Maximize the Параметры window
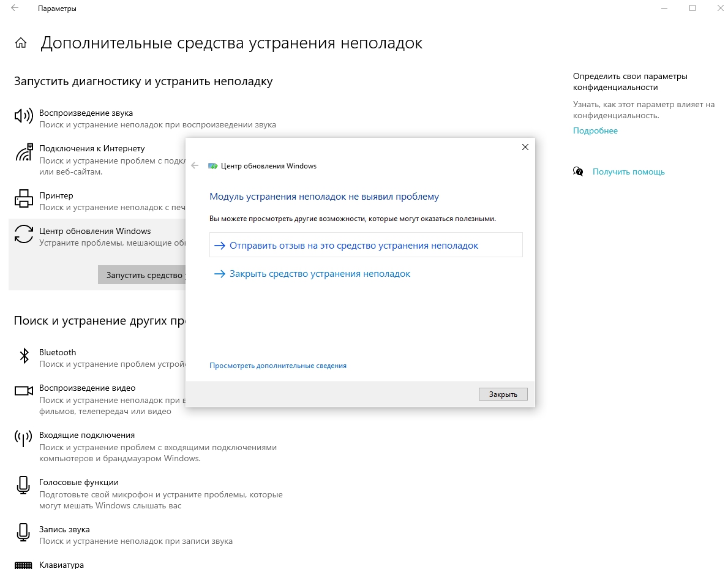Screen dimensions: 728x569 692,9
